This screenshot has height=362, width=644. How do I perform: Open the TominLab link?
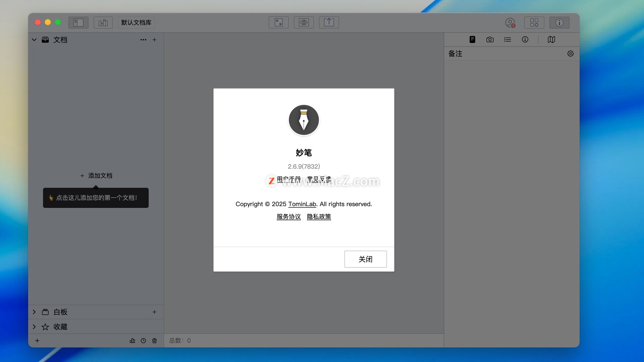point(302,204)
